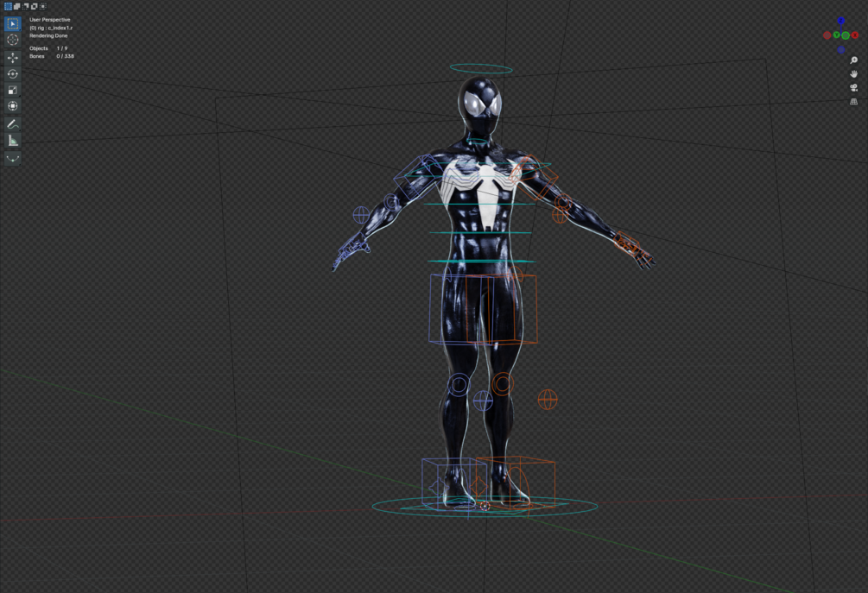868x593 pixels.
Task: Click the 'Rendering Done' status text
Action: (x=48, y=36)
